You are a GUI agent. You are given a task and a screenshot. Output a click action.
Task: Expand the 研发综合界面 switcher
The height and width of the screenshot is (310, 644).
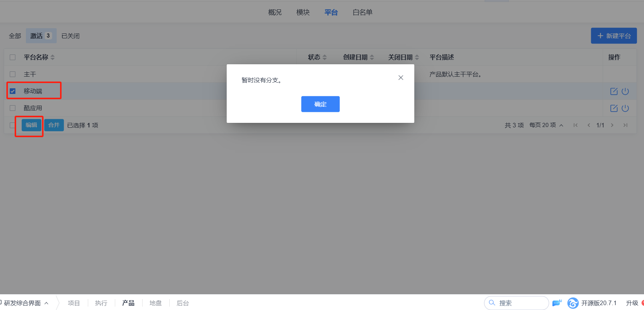[26, 303]
